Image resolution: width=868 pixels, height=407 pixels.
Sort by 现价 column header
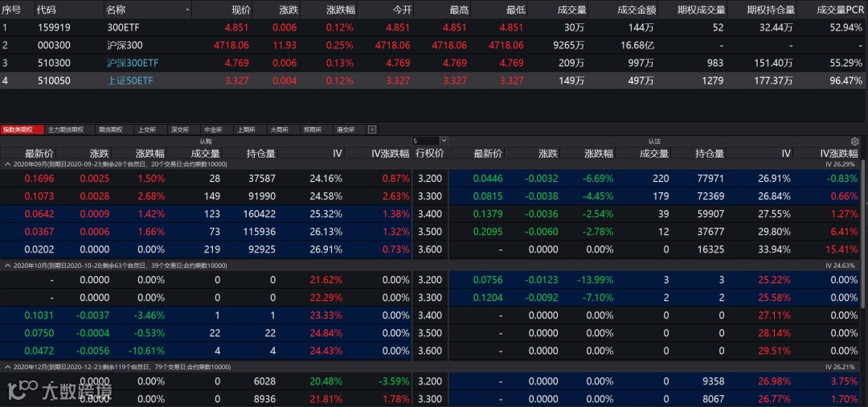pyautogui.click(x=241, y=10)
